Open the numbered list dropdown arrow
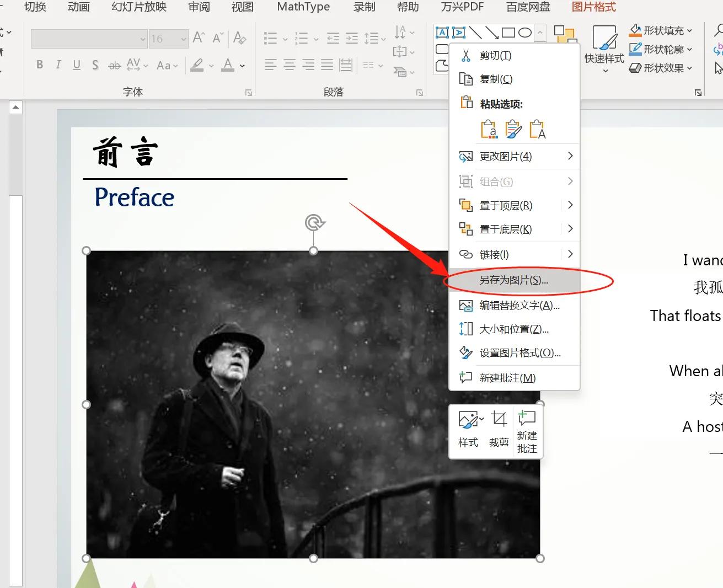 pyautogui.click(x=316, y=39)
